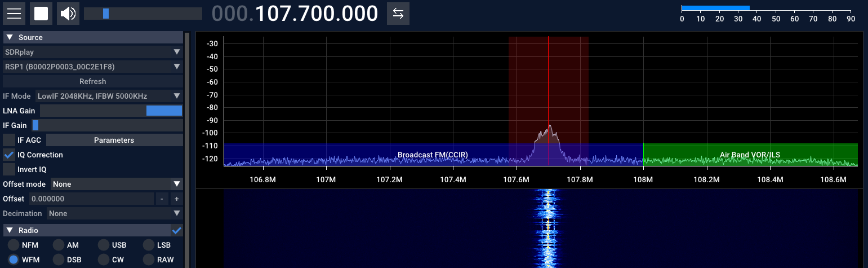
Task: Enable the Invert IQ checkbox
Action: [9, 169]
